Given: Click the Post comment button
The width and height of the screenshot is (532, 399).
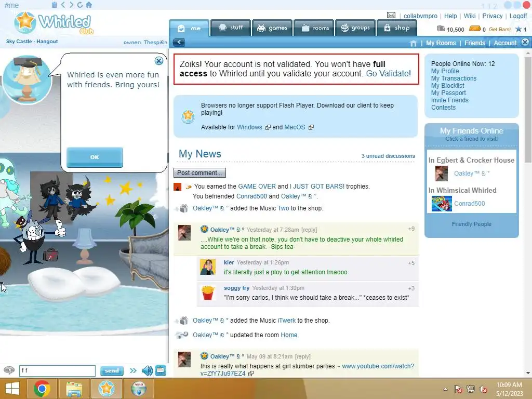Looking at the screenshot, I should [x=199, y=172].
